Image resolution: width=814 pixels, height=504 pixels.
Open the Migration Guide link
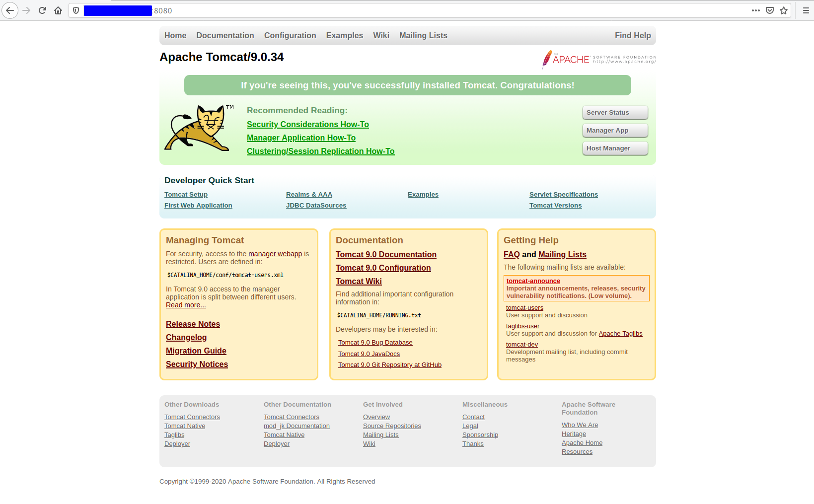pos(196,351)
